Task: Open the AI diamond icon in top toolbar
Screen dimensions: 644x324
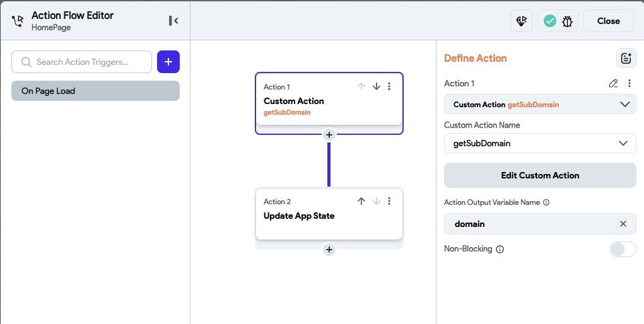Action: click(522, 21)
